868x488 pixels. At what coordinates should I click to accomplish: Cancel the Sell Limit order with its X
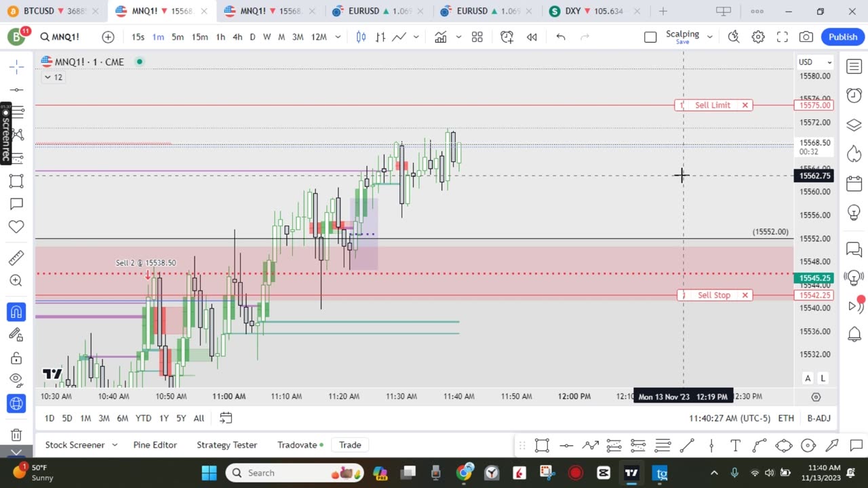coord(745,105)
